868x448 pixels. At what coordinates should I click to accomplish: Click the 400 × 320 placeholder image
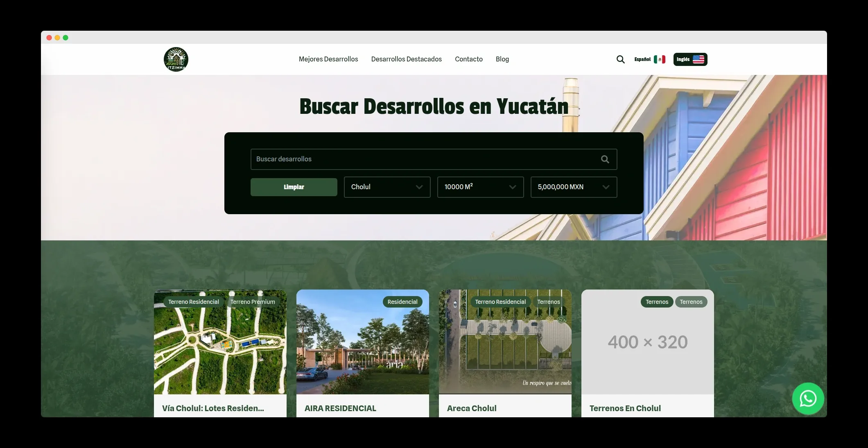647,342
